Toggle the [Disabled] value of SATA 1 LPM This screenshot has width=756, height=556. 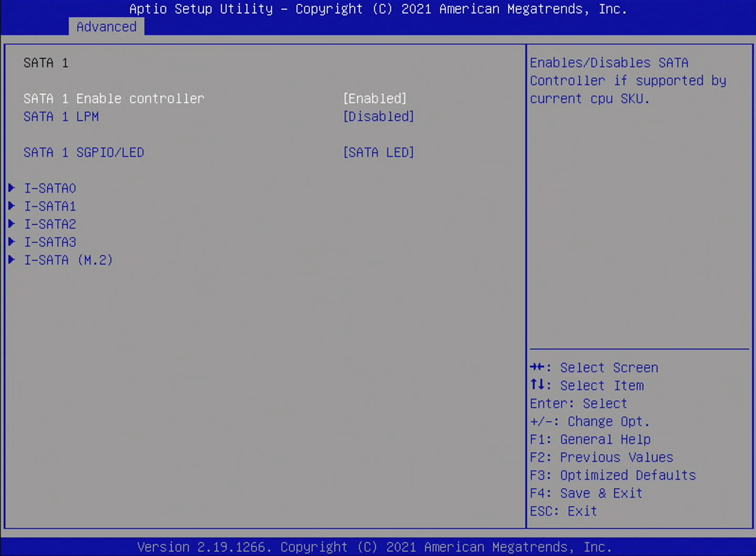pos(378,116)
